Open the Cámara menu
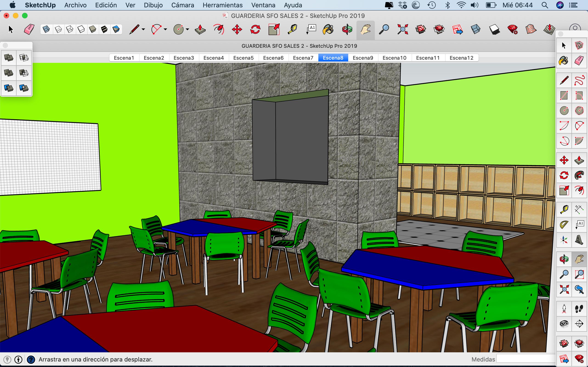The image size is (588, 367). 182,5
